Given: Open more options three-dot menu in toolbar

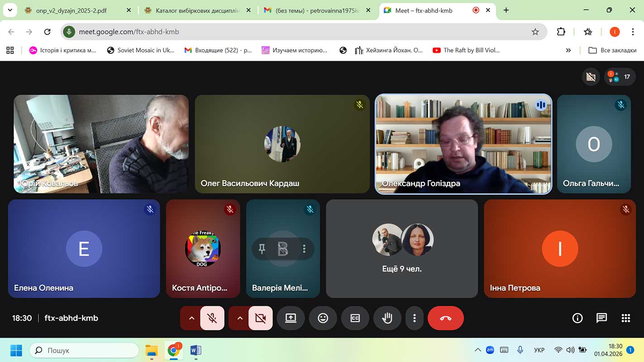Looking at the screenshot, I should point(414,318).
